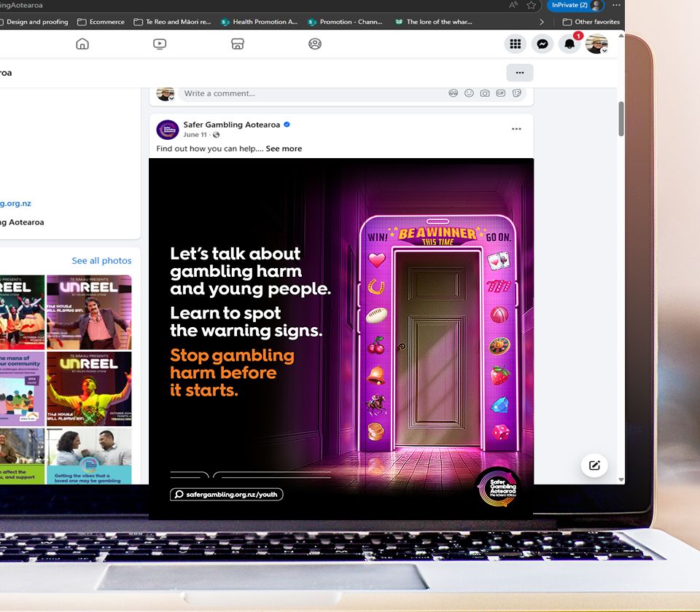Screen dimensions: 700x612
Task: Open The lore of the whar... bookmark
Action: pos(433,22)
